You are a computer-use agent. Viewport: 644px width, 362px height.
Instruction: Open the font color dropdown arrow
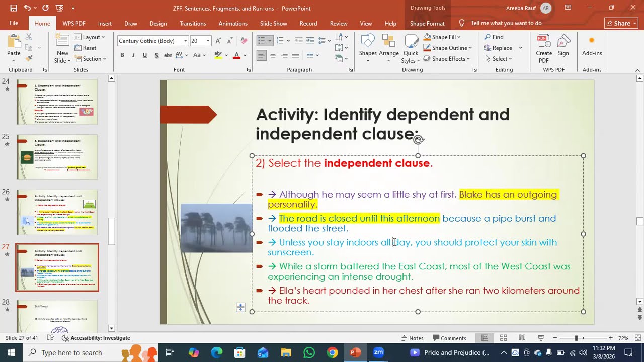pyautogui.click(x=245, y=55)
